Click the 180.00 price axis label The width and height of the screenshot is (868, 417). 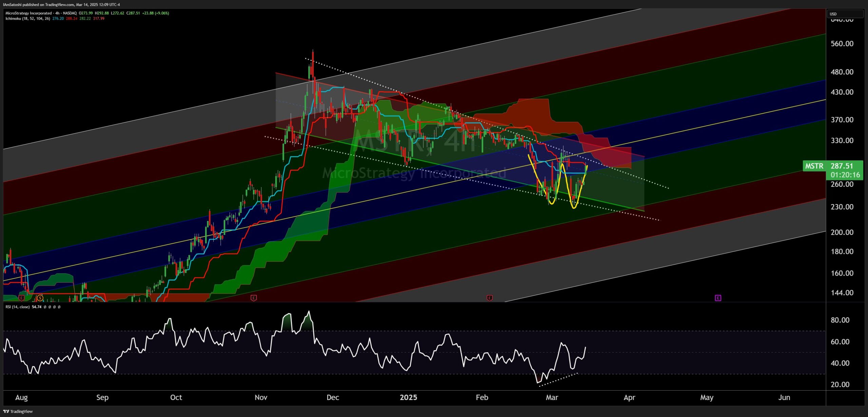click(x=842, y=252)
